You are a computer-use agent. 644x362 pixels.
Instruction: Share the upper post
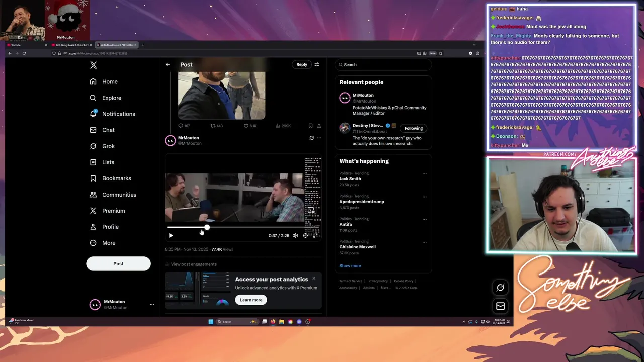pyautogui.click(x=319, y=126)
